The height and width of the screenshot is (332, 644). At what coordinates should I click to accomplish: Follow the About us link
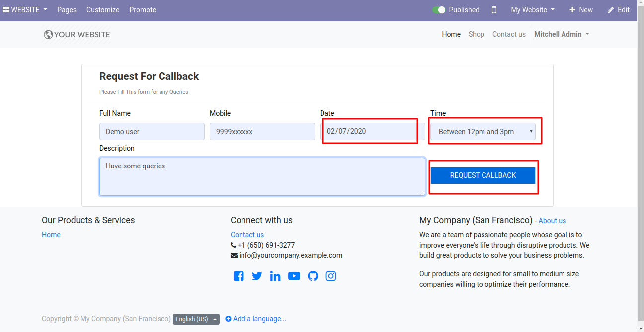pyautogui.click(x=552, y=220)
